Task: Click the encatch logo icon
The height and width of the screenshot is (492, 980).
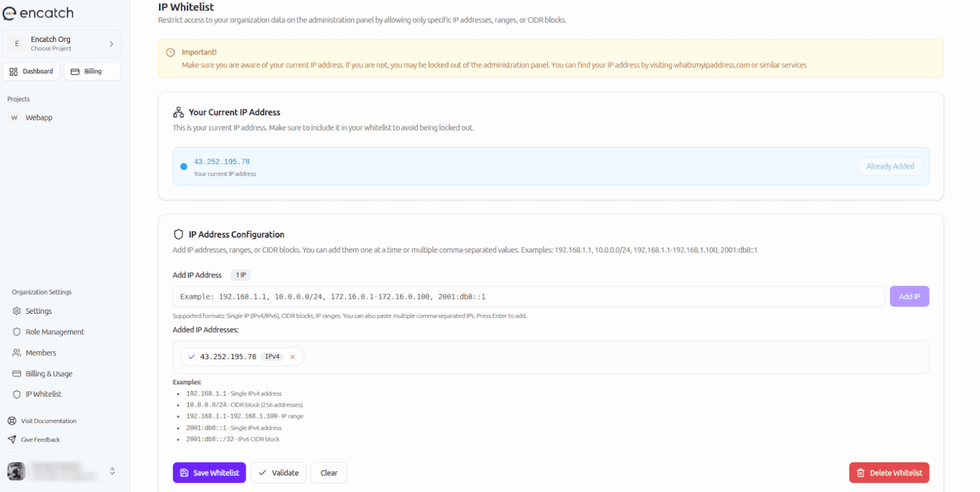Action: point(9,13)
